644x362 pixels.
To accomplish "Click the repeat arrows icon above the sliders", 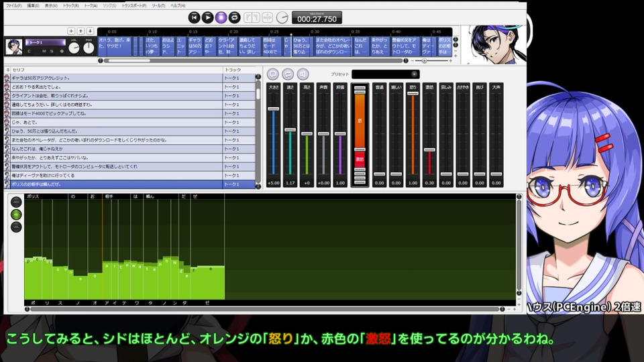I will coord(288,74).
